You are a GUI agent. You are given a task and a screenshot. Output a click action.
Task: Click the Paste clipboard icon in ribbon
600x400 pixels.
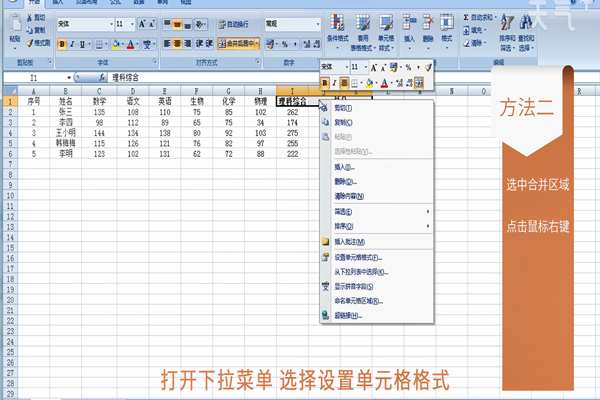point(15,24)
